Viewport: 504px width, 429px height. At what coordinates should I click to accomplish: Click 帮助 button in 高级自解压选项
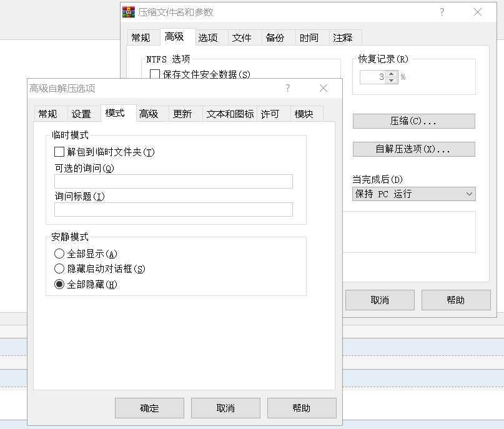click(x=302, y=408)
